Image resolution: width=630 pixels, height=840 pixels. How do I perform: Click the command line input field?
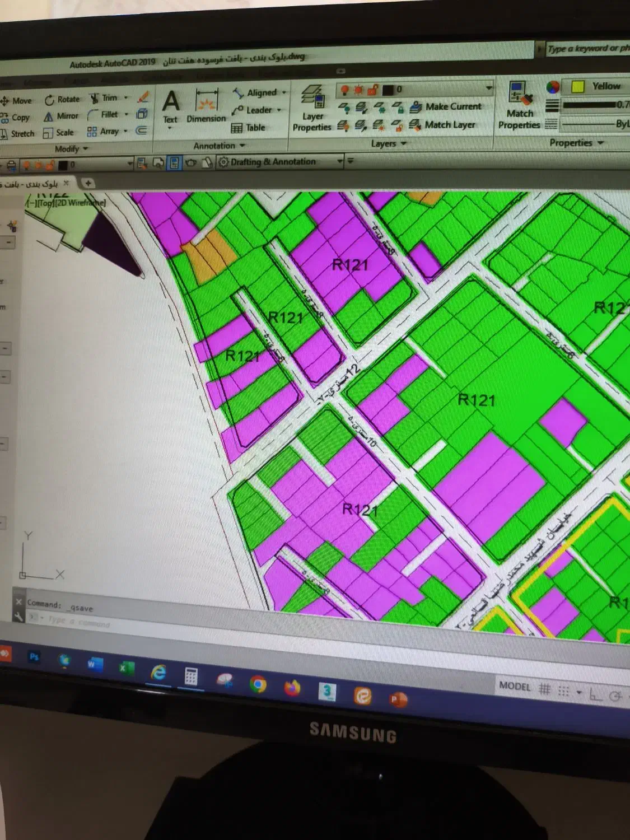(x=168, y=620)
